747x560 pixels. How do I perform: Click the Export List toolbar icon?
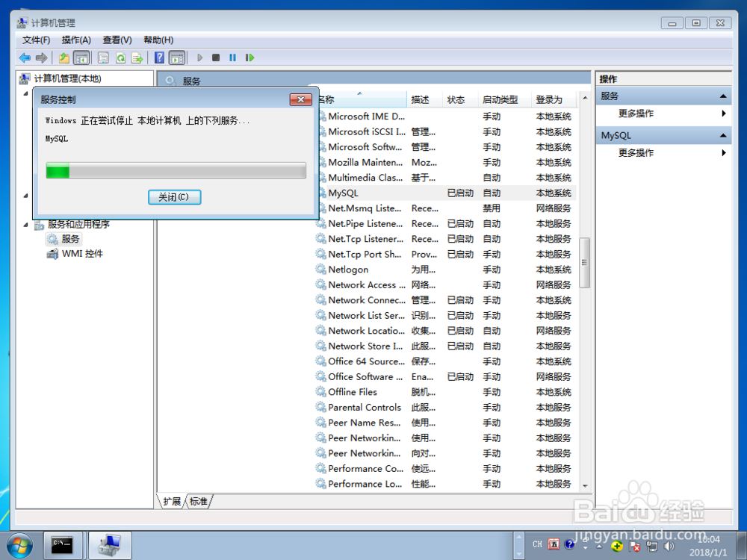tap(137, 57)
